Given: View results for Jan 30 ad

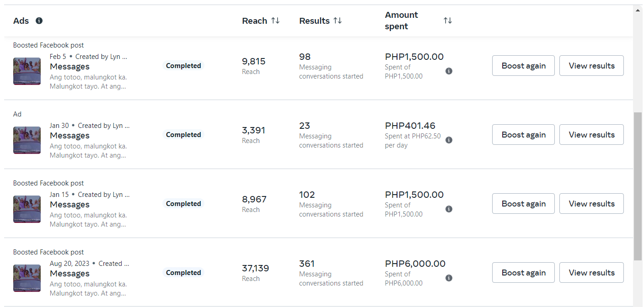Looking at the screenshot, I should click(591, 135).
